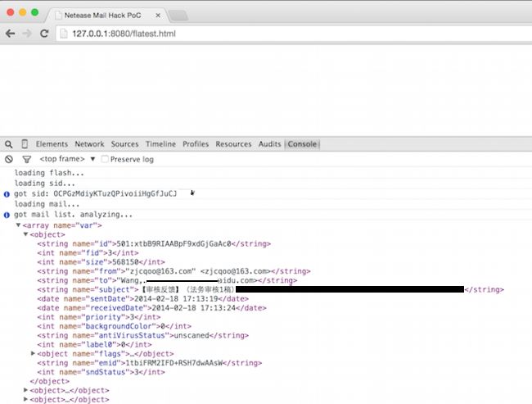Click the closing </object> tag line
Viewport: 532px width, 404px height.
(x=50, y=381)
